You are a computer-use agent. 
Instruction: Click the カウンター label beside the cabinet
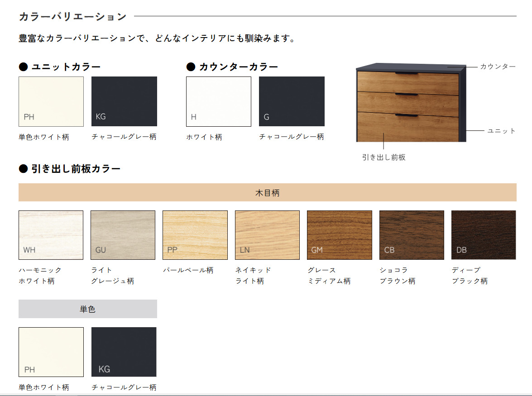coord(498,67)
